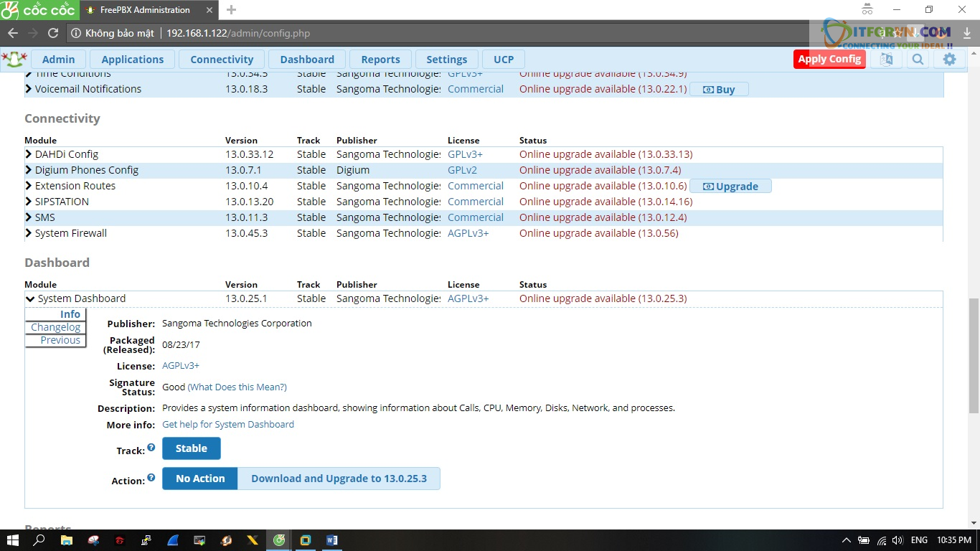Click help icon next to Action label

pos(151,478)
